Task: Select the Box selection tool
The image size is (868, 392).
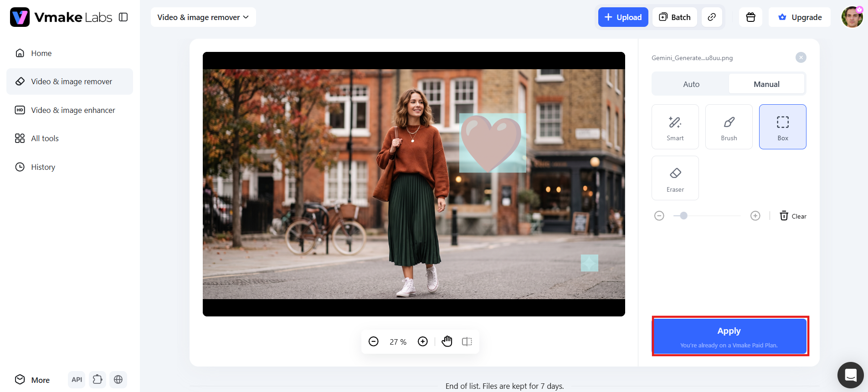Action: 782,127
